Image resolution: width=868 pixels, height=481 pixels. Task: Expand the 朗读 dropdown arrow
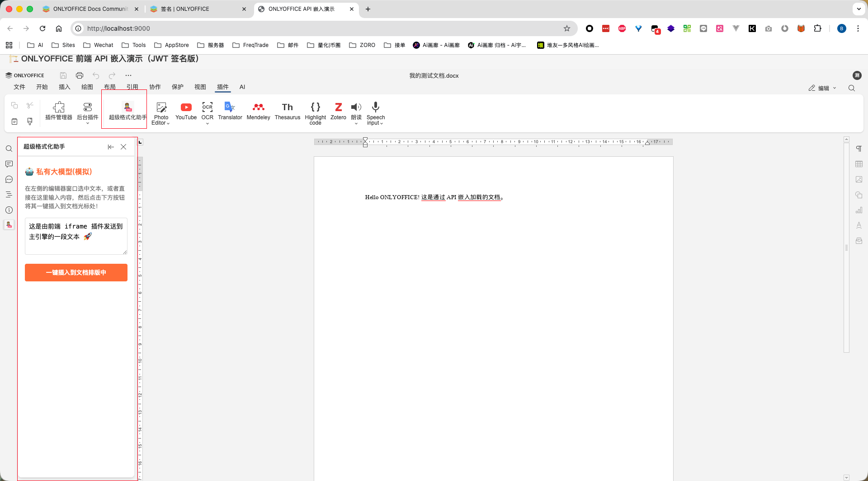click(356, 123)
